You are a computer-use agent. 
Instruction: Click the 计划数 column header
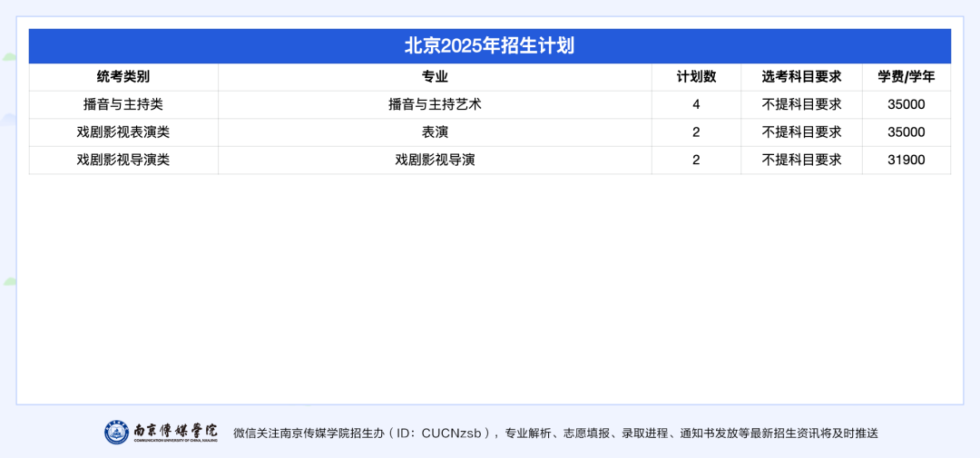tap(696, 77)
